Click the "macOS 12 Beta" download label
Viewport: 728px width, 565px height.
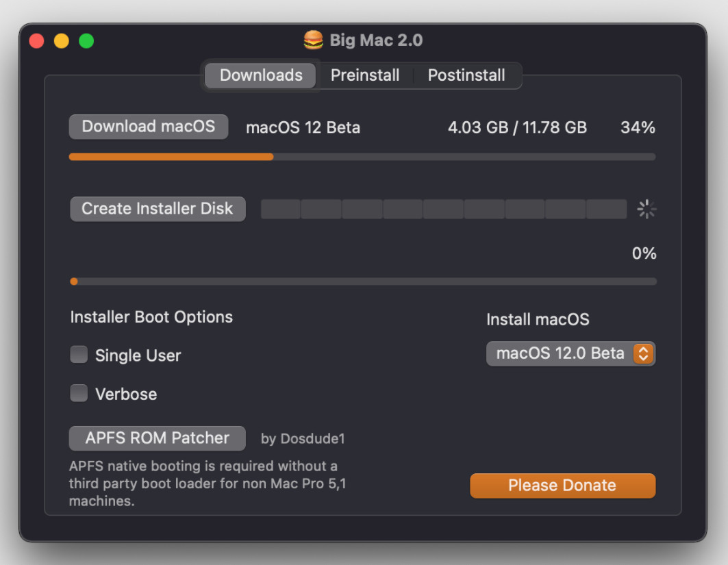click(303, 127)
